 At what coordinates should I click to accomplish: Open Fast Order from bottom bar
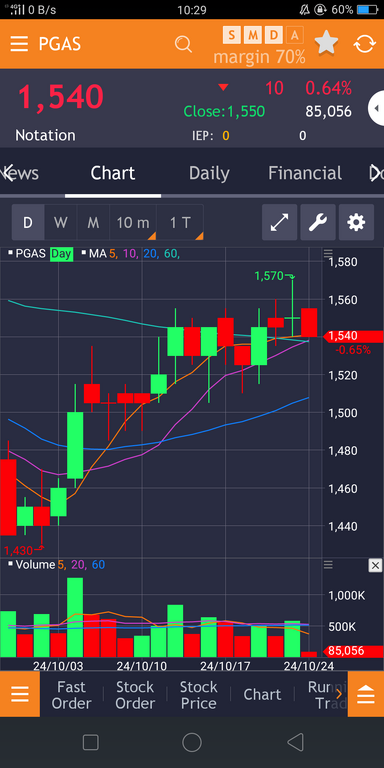point(72,695)
